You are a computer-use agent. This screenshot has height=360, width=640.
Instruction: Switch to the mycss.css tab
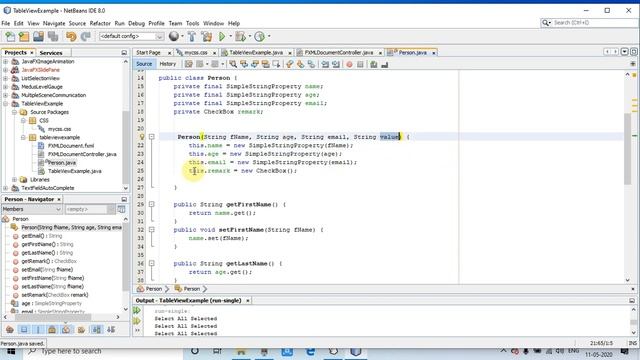coord(196,53)
